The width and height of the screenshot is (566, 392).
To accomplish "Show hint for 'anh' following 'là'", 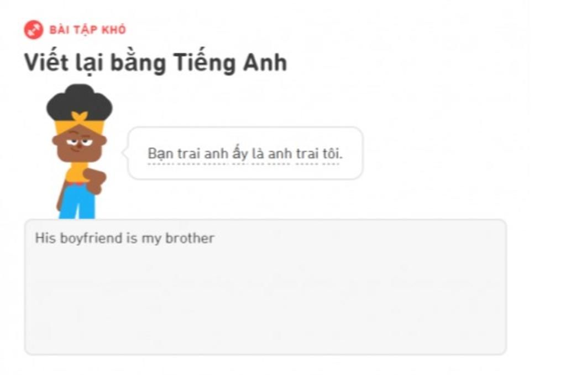I will [280, 154].
